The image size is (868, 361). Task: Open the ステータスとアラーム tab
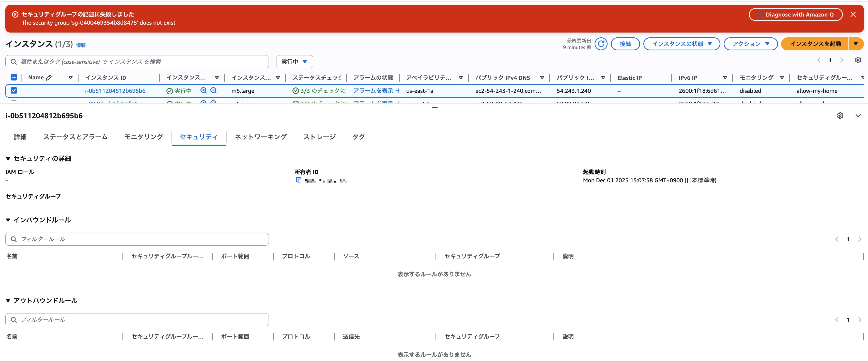pyautogui.click(x=75, y=137)
